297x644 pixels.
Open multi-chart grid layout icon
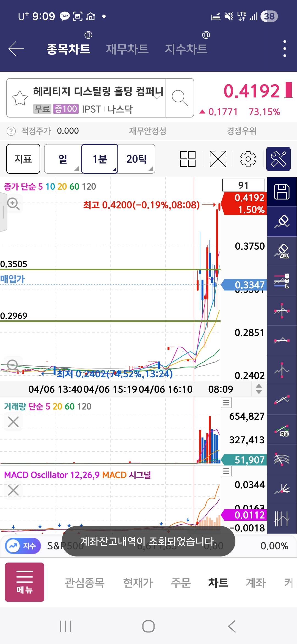pyautogui.click(x=188, y=159)
